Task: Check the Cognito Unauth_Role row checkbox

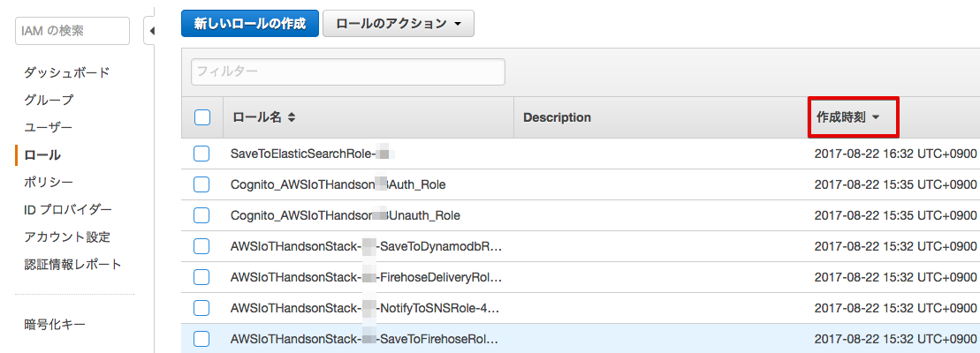Action: 201,215
